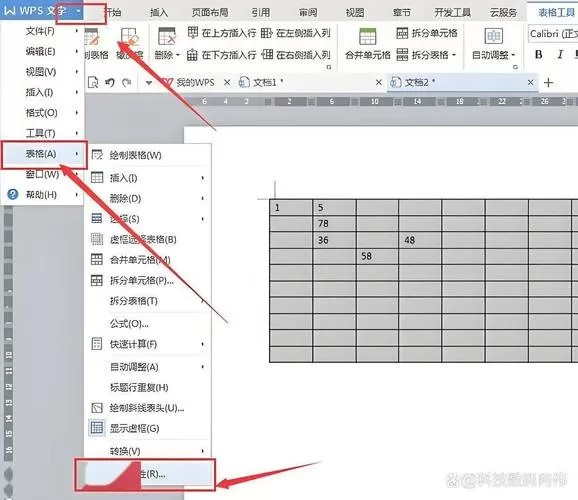Viewport: 578px width, 500px height.
Task: Expand the 自动调整(A) submenu
Action: pyautogui.click(x=148, y=367)
